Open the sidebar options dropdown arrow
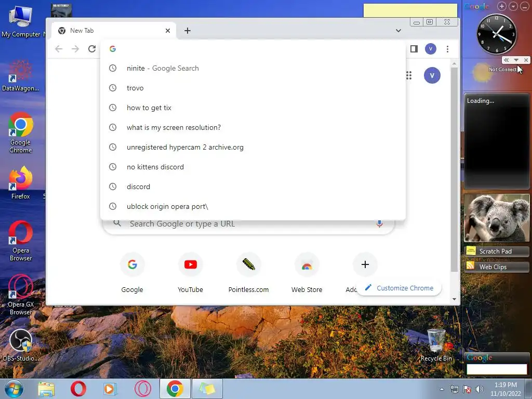The height and width of the screenshot is (399, 532). (513, 6)
